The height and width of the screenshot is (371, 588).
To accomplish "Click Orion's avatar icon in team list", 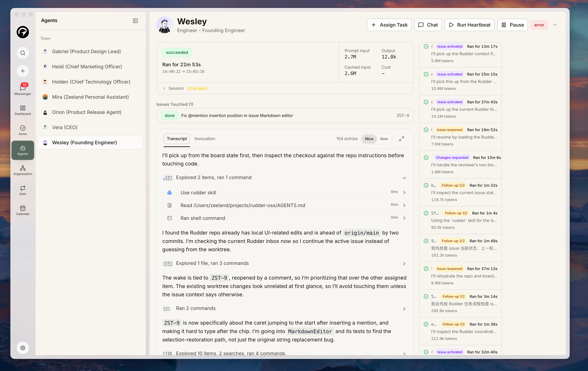I will 45,112.
